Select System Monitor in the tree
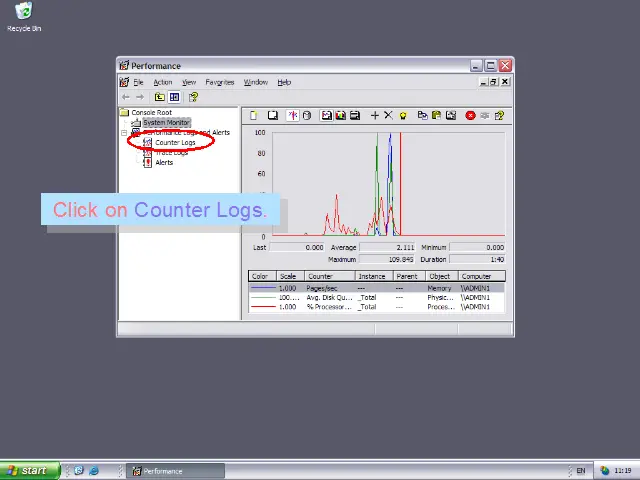The height and width of the screenshot is (480, 640). pos(165,123)
